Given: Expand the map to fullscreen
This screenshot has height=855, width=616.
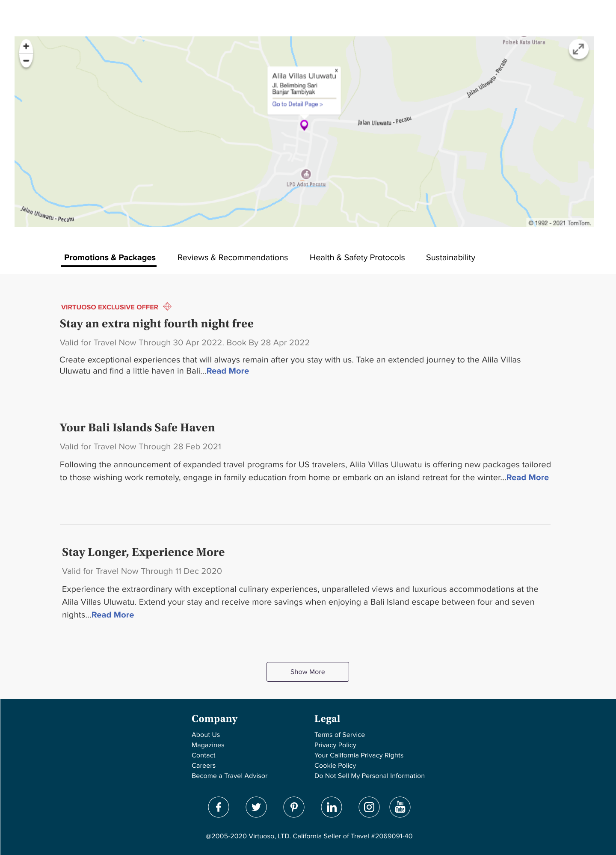Looking at the screenshot, I should pyautogui.click(x=578, y=49).
